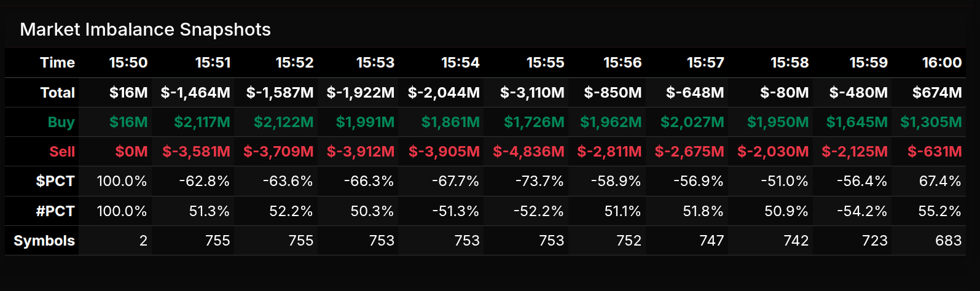Select the red Sell row label

[62, 152]
